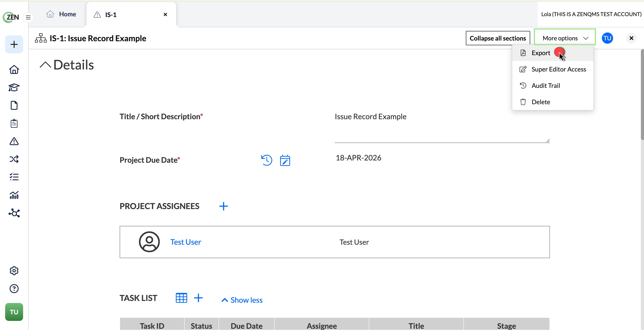Click the IS-1: Issue Record Example heading
This screenshot has width=644, height=333.
(x=98, y=38)
